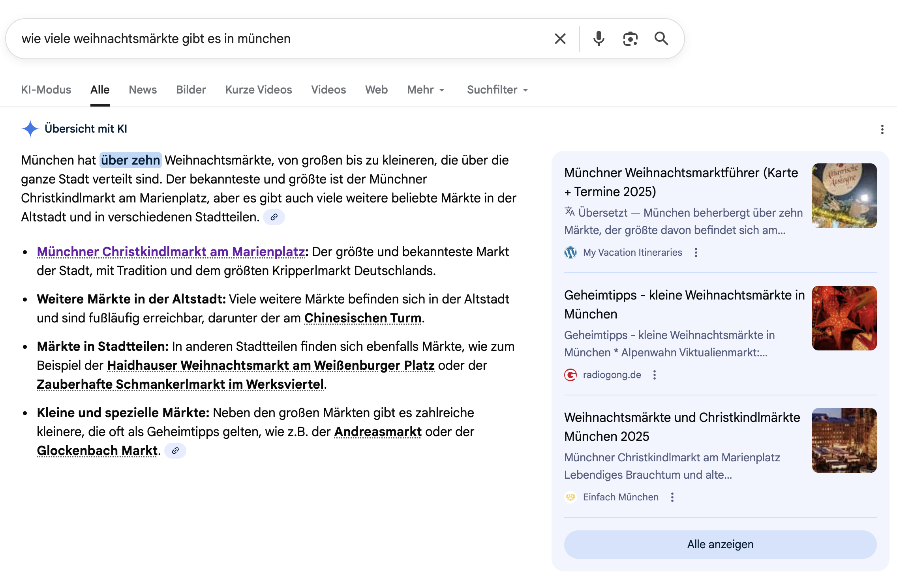Viewport: 897px width, 588px height.
Task: Click the Alle anzeigen button
Action: tap(720, 544)
